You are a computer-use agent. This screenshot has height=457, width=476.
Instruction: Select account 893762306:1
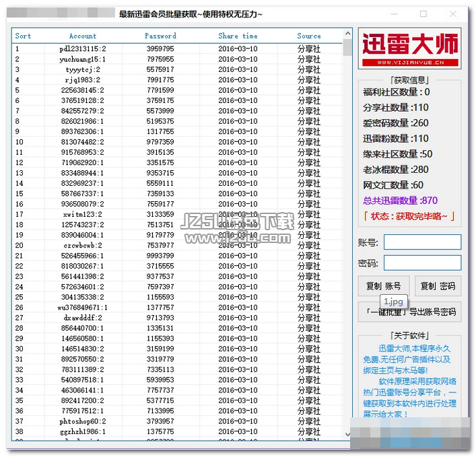coord(83,131)
